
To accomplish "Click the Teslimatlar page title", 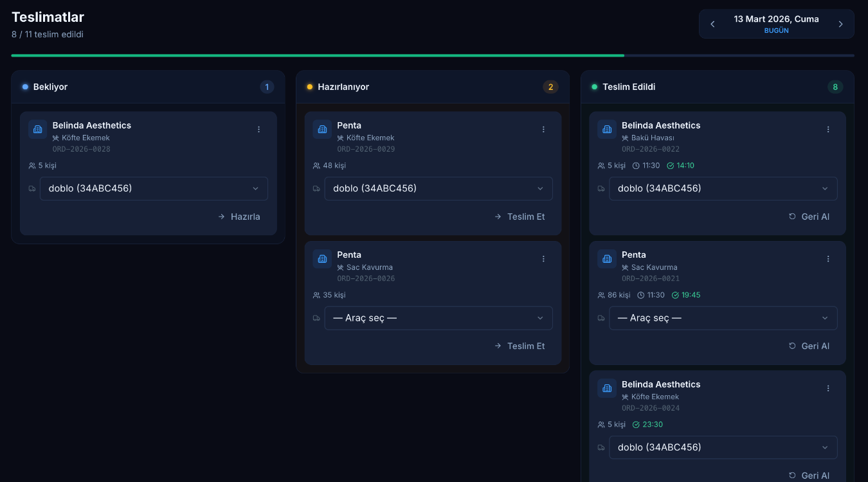I will pyautogui.click(x=48, y=17).
